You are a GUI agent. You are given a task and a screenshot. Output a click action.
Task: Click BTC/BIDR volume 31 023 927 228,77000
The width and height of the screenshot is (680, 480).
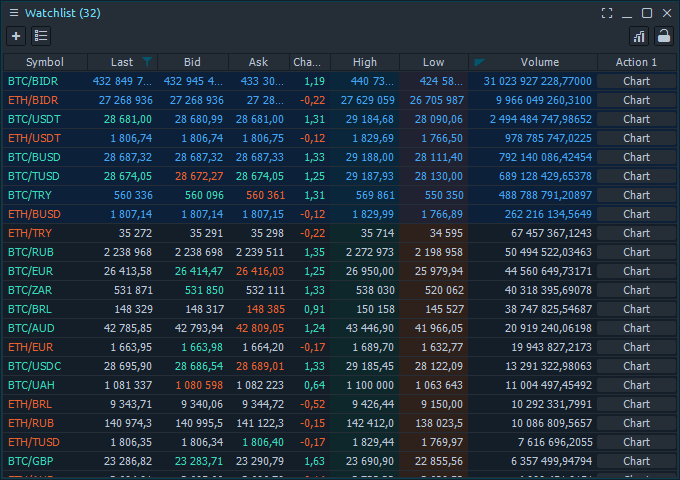537,81
